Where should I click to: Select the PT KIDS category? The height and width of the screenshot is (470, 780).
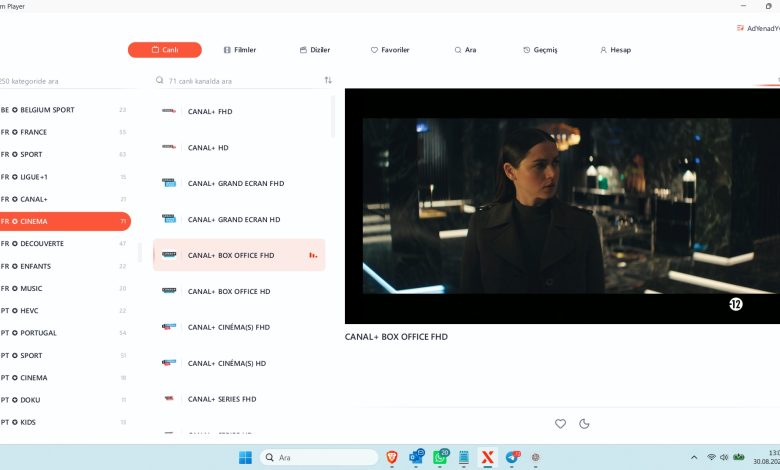click(x=65, y=422)
